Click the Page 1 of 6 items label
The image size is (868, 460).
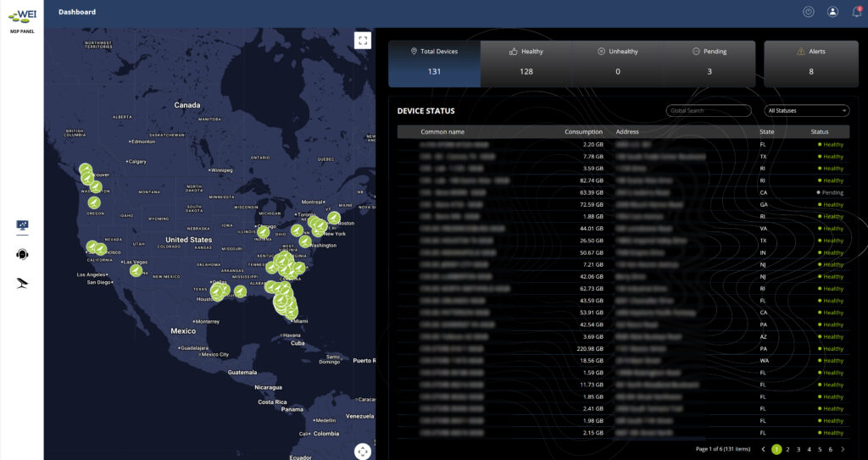pyautogui.click(x=723, y=450)
